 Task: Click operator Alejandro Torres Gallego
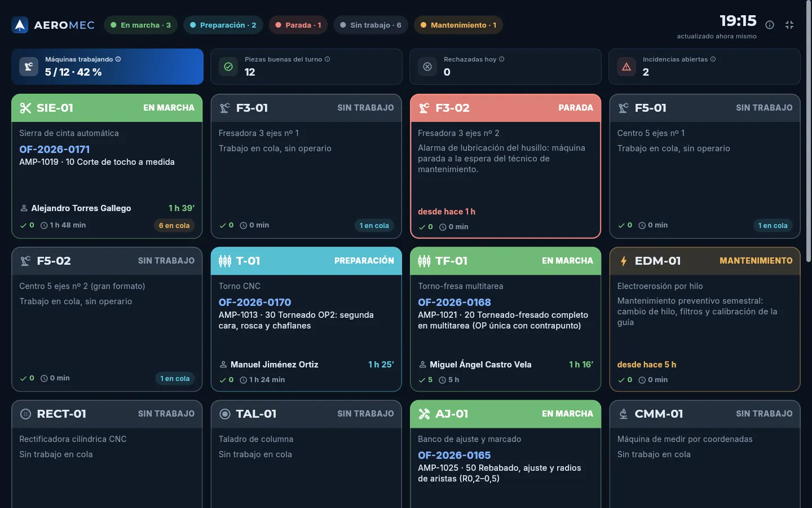[x=81, y=208]
